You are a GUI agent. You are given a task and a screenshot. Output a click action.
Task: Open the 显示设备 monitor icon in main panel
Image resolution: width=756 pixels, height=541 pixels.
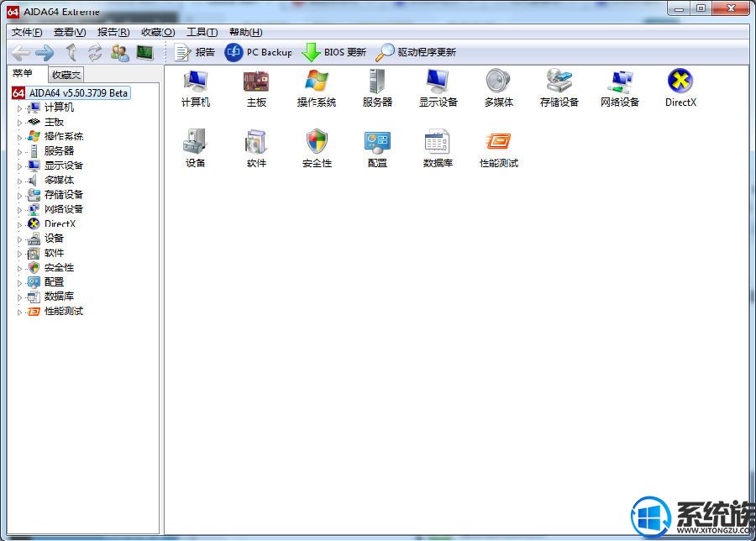coord(438,81)
